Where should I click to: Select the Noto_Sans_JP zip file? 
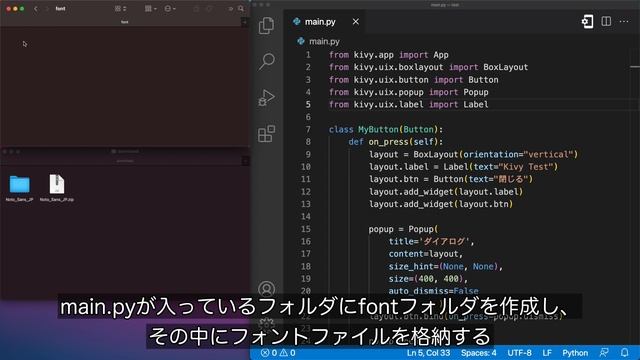57,188
